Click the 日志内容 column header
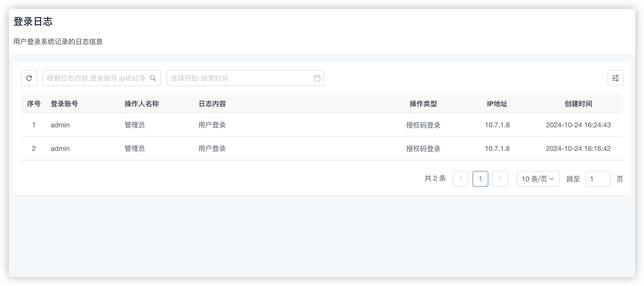The image size is (644, 286). click(212, 104)
